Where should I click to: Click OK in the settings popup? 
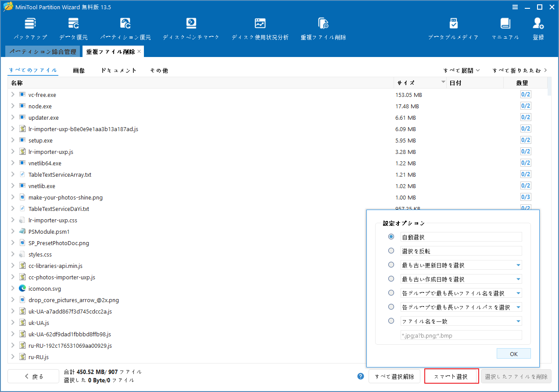[x=513, y=353]
